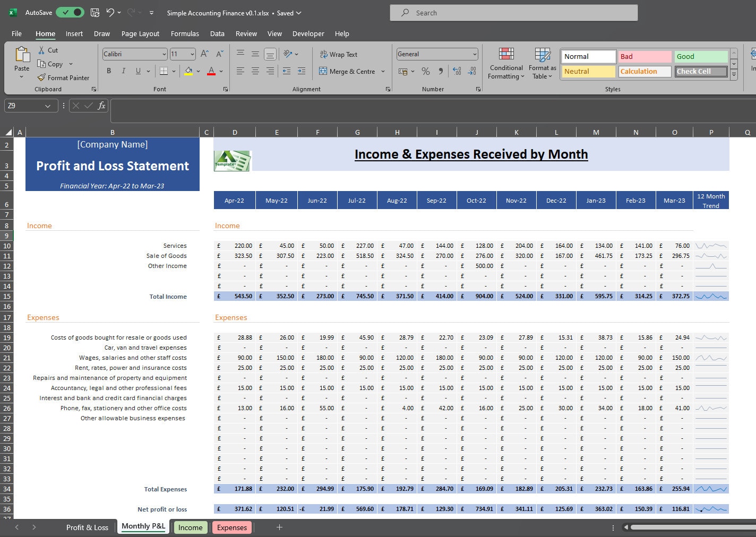Open Conditional Formatting
Viewport: 756px width, 537px height.
[x=505, y=63]
